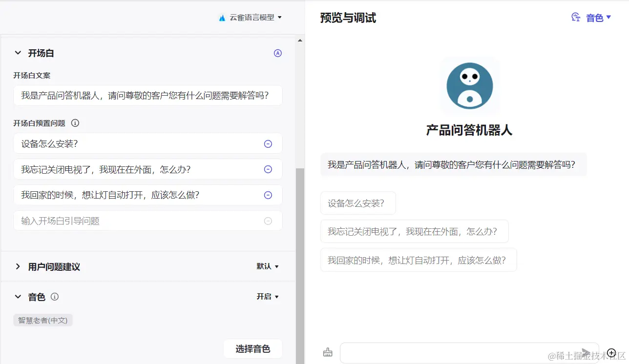The width and height of the screenshot is (629, 364).
Task: Click the auto-generate icon in the 开场白 header
Action: [x=277, y=53]
